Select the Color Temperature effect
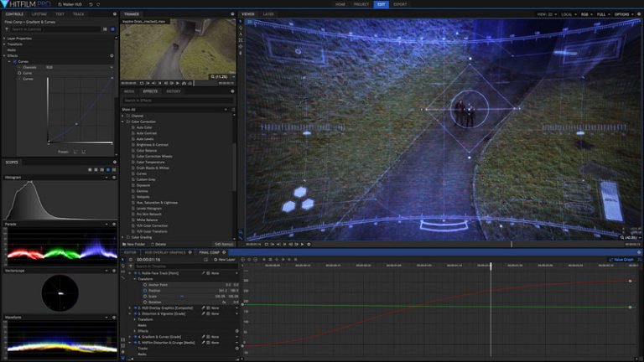This screenshot has width=644, height=362. pos(150,162)
